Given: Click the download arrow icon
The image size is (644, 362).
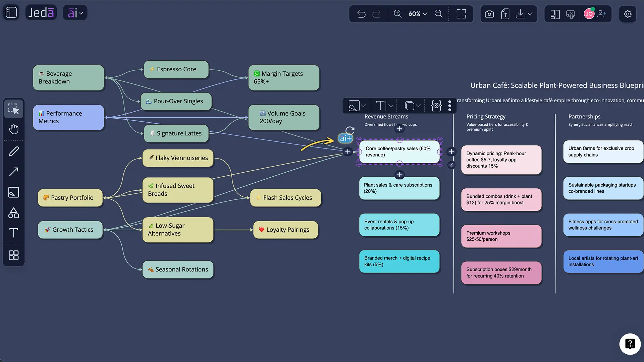Looking at the screenshot, I should coord(520,14).
